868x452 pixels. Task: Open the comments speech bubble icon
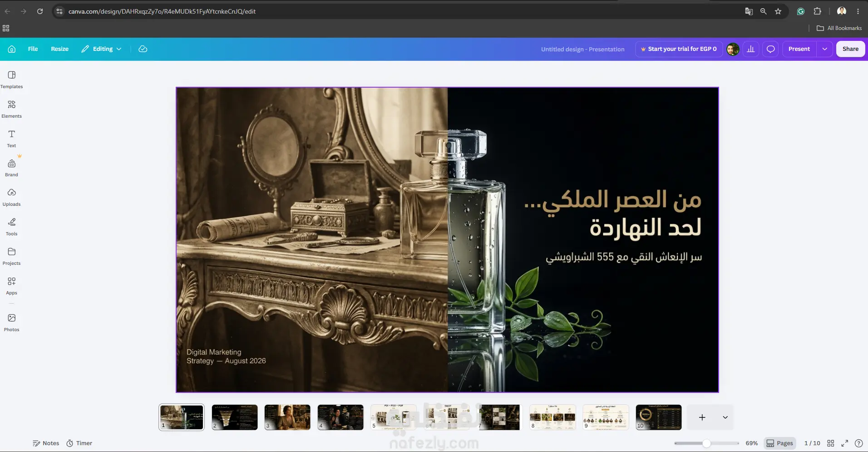click(771, 49)
